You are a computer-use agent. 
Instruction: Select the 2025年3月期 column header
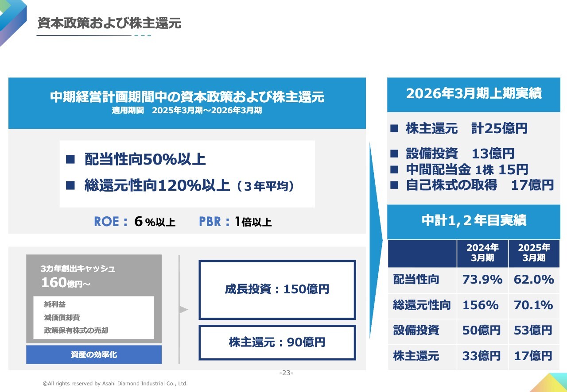[x=534, y=253]
